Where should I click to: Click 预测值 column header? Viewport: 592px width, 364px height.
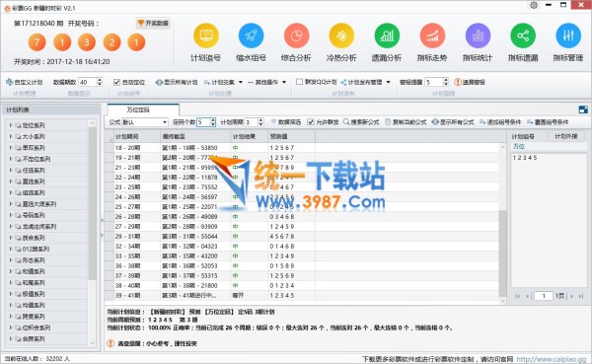(x=291, y=137)
